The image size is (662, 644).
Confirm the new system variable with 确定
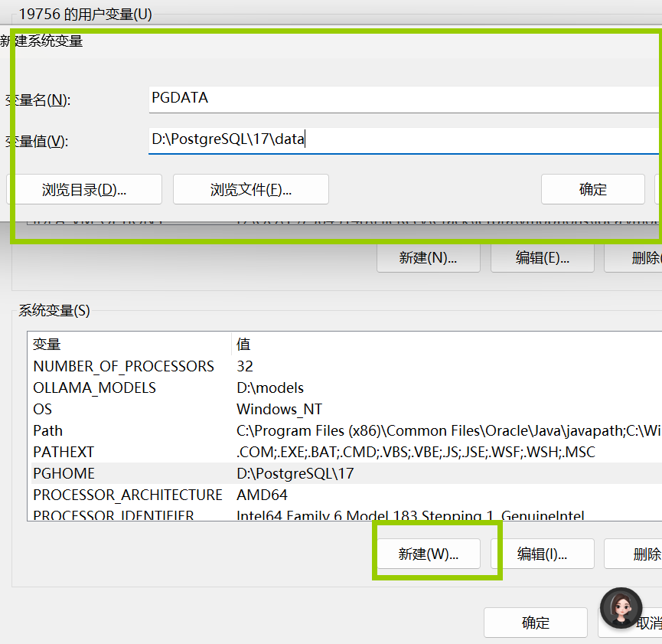tap(592, 189)
